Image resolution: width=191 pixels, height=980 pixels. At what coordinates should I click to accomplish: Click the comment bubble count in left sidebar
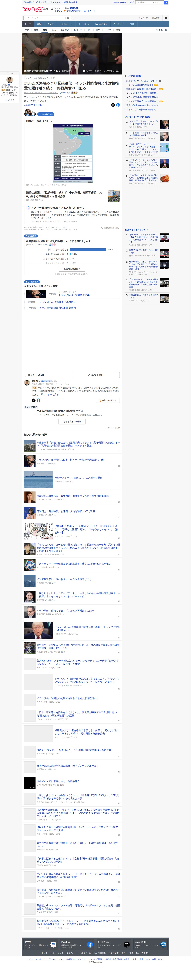click(x=10, y=73)
